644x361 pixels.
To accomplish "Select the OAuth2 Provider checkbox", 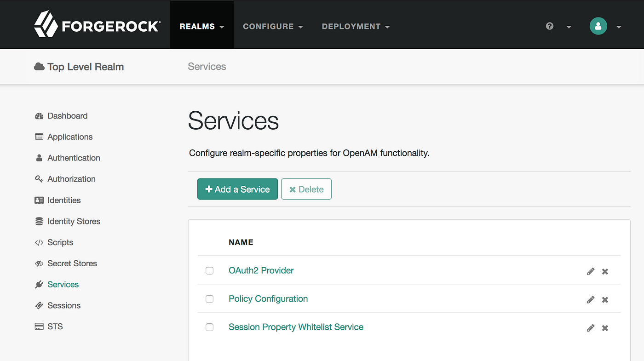I will tap(209, 270).
